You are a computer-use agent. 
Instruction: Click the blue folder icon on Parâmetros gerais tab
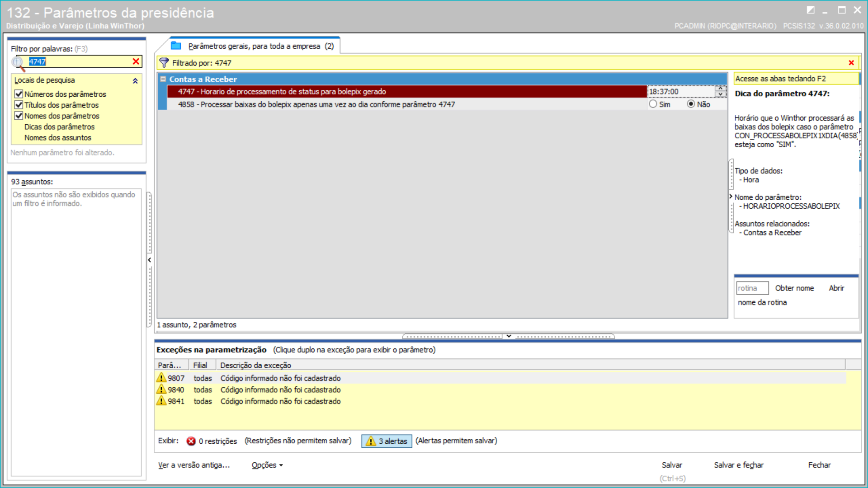click(176, 46)
